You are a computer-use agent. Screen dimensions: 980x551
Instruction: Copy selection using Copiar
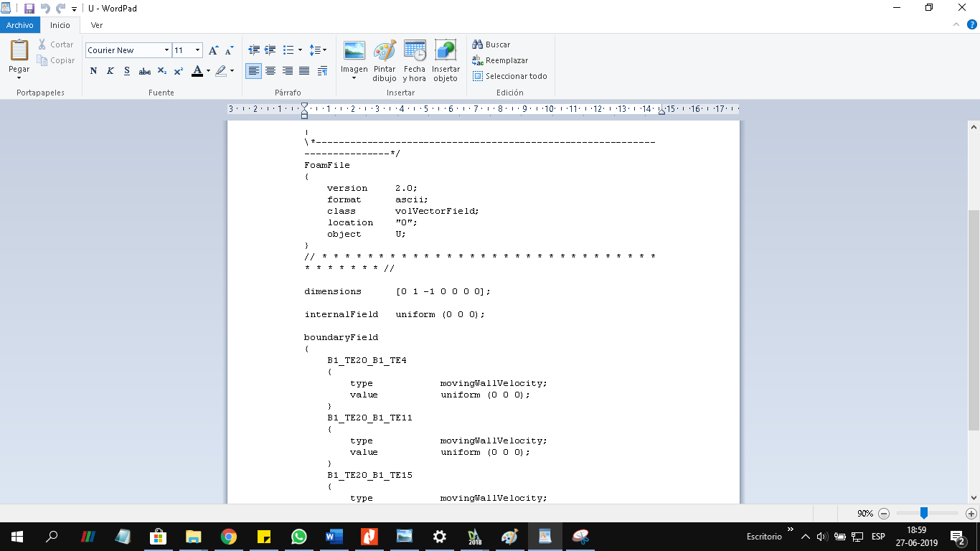coord(56,61)
